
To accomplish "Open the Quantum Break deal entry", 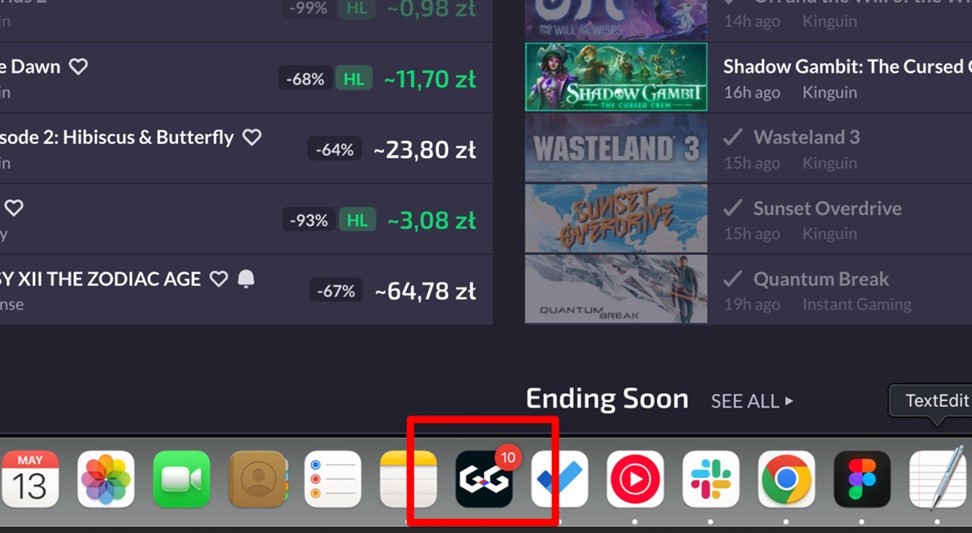I will pos(748,289).
